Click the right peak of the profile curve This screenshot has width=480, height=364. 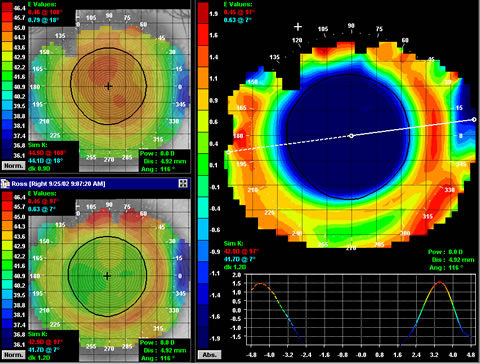pos(440,282)
